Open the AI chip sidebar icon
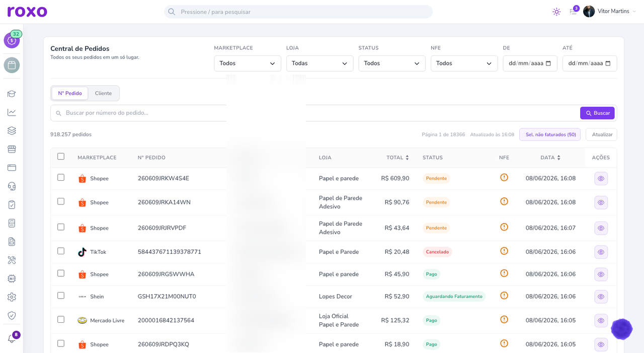 [x=12, y=278]
